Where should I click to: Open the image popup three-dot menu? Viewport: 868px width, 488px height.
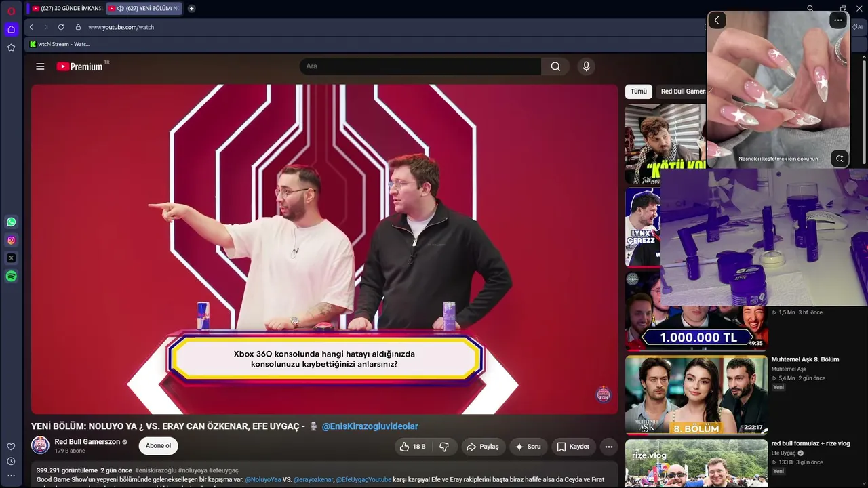[x=838, y=20]
